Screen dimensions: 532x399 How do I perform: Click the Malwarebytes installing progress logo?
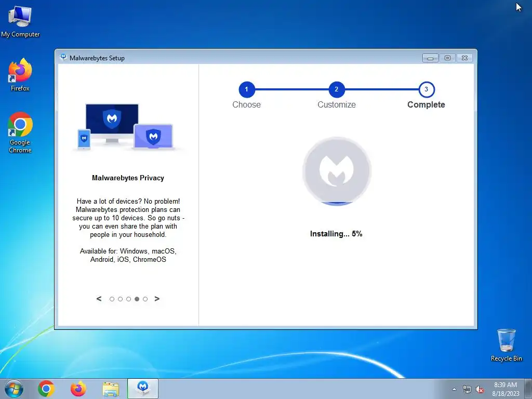337,171
